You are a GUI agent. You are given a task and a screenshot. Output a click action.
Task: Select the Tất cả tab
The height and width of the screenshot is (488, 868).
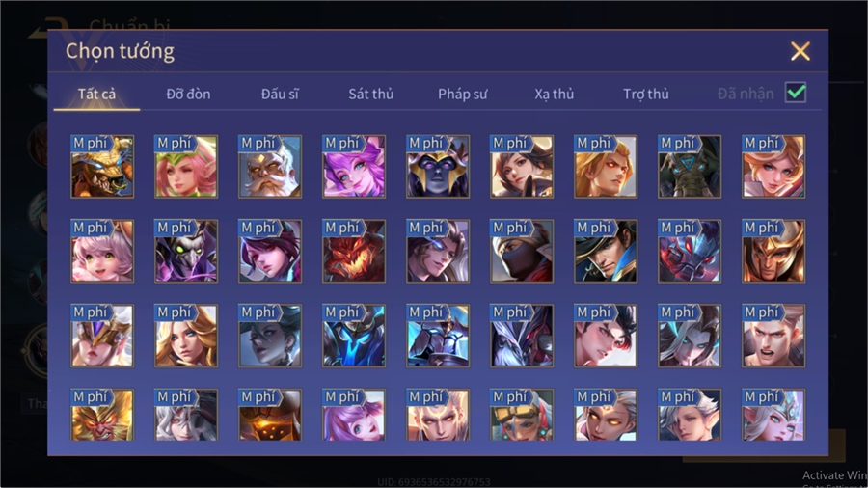point(96,95)
